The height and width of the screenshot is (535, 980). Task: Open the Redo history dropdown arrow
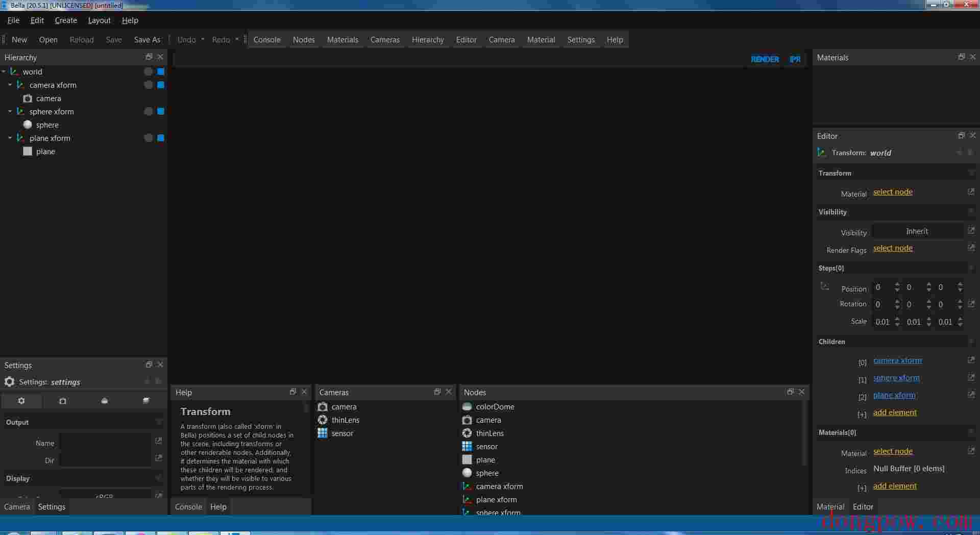pyautogui.click(x=237, y=39)
